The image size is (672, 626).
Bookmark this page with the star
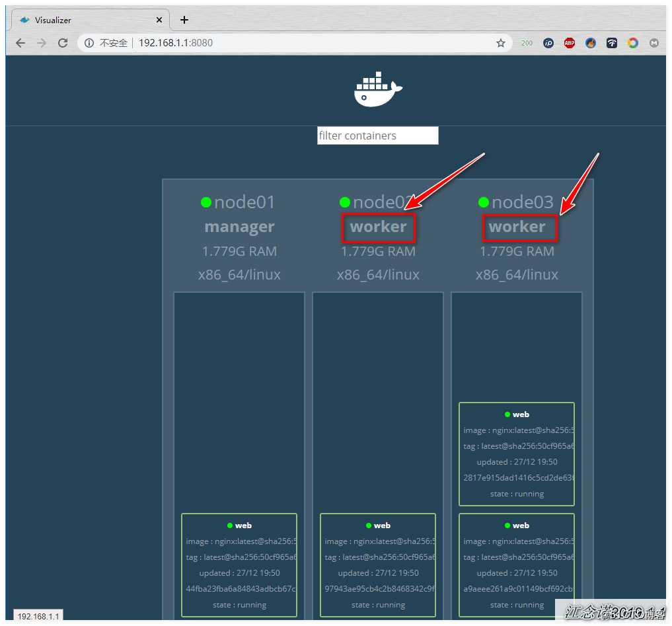(501, 43)
